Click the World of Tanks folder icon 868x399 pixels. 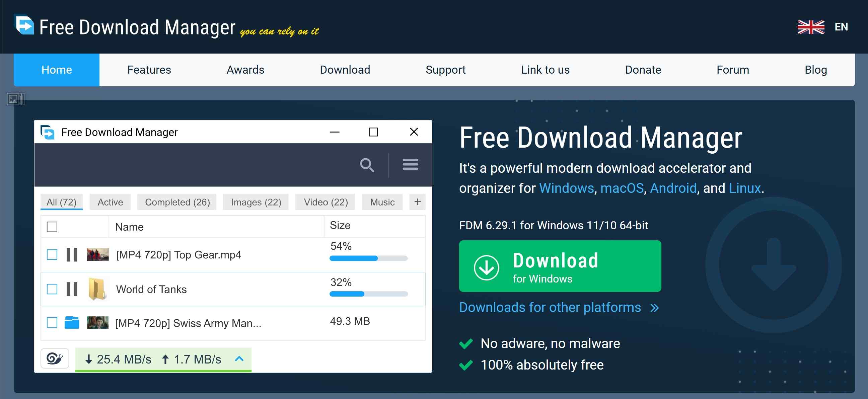(97, 289)
